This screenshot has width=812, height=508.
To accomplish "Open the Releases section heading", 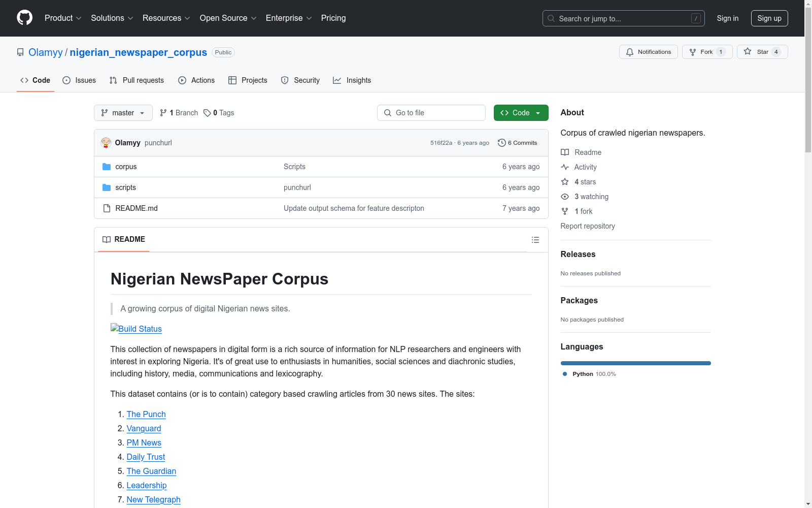I will coord(578,254).
